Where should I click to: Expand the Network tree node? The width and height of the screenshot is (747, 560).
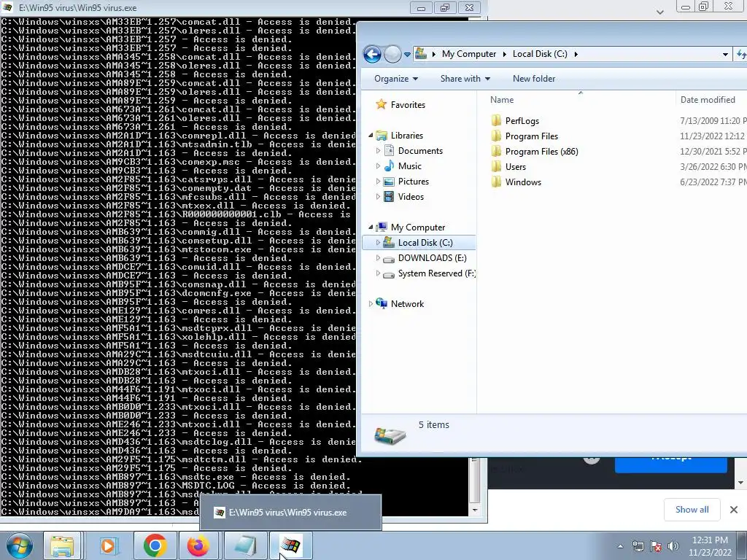(x=371, y=304)
